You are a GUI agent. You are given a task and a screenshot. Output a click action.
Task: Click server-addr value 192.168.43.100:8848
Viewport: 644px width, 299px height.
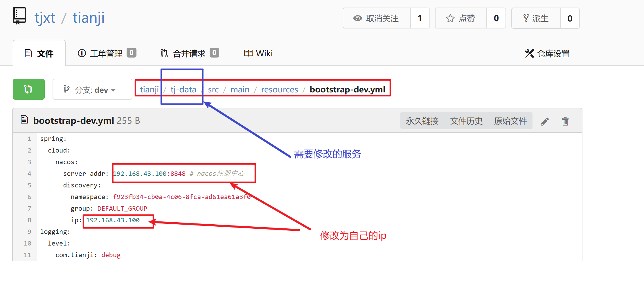[x=149, y=174]
